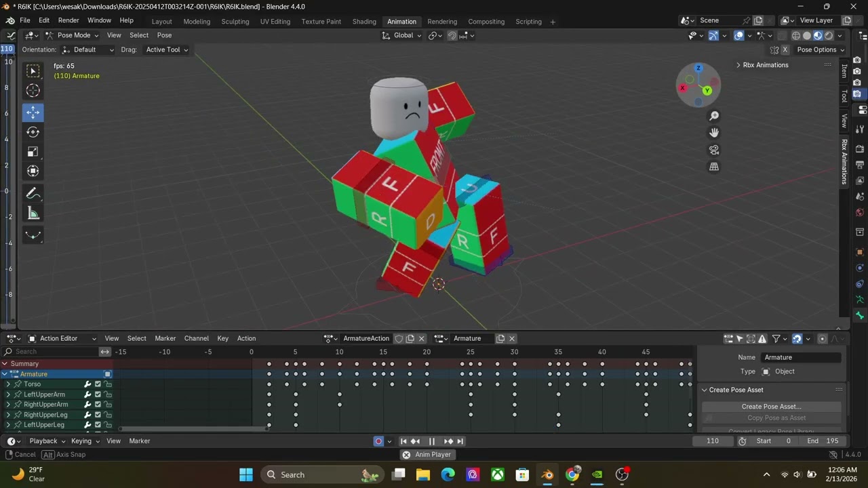
Task: Collapse the Create Pose Asset panel
Action: click(705, 390)
